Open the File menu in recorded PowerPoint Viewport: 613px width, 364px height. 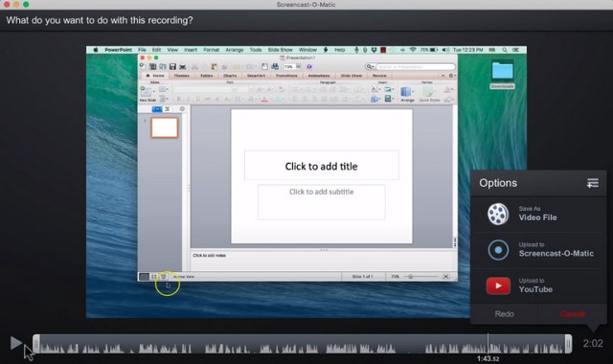click(x=142, y=50)
